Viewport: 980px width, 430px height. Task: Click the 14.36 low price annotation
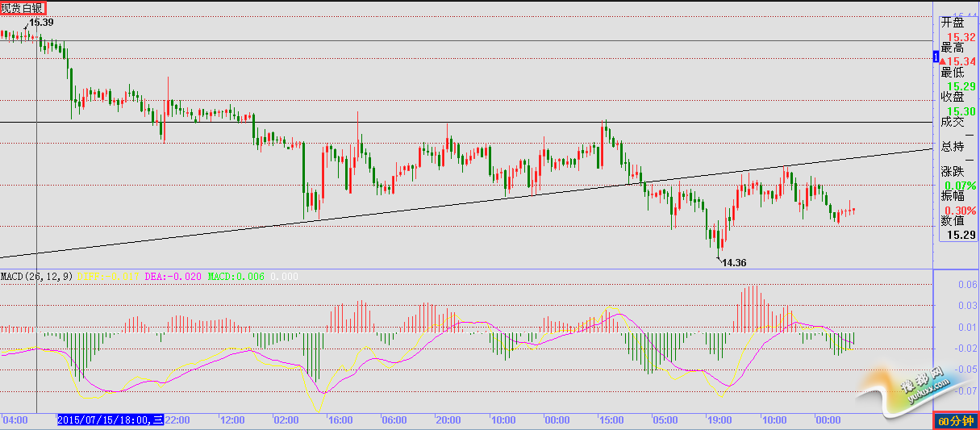(733, 262)
